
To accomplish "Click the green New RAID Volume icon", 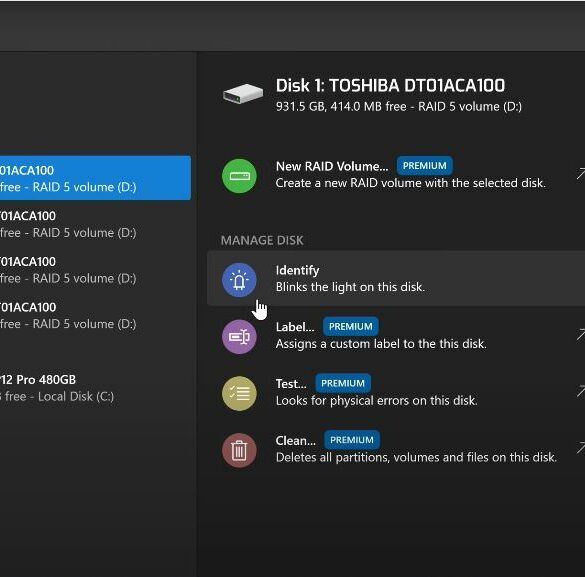I will click(x=239, y=176).
